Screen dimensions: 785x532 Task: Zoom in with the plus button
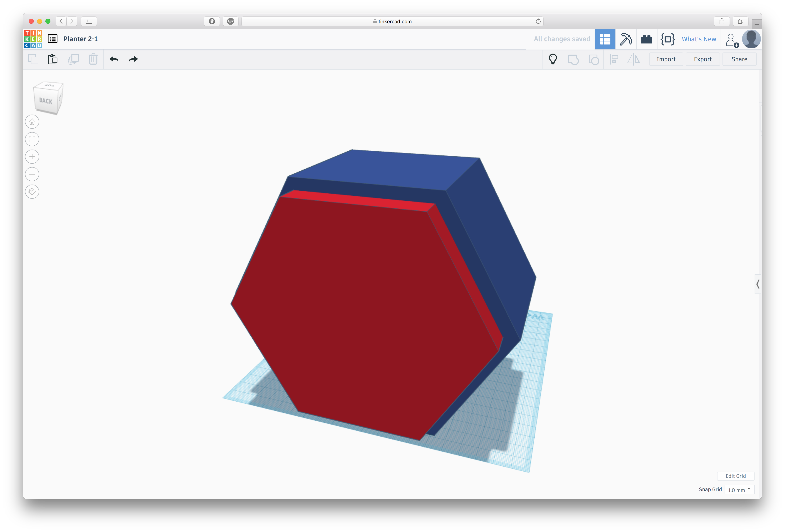[32, 157]
